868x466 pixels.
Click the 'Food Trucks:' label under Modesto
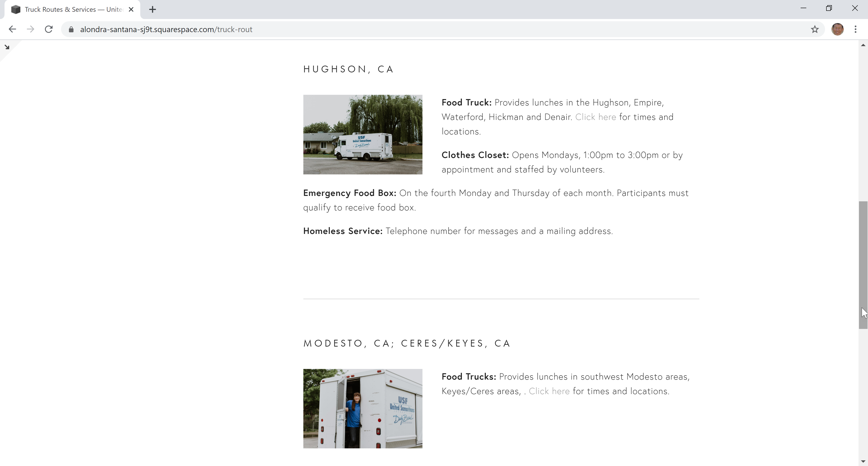point(469,377)
